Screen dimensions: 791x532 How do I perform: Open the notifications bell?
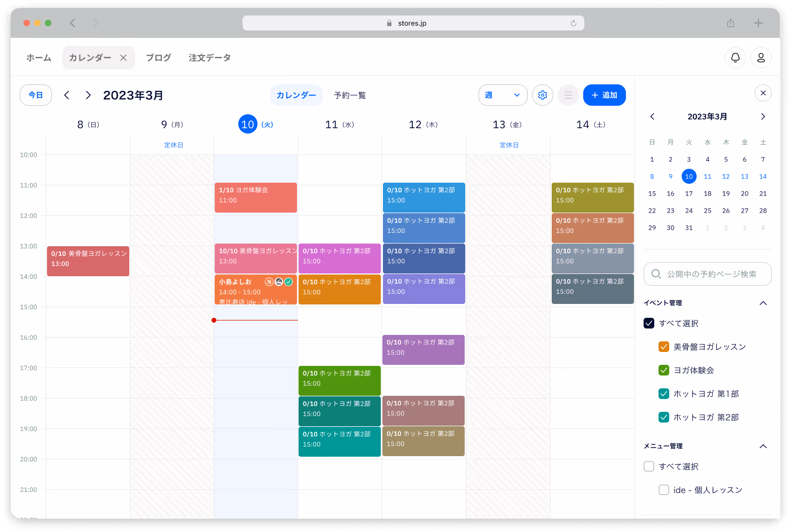735,58
